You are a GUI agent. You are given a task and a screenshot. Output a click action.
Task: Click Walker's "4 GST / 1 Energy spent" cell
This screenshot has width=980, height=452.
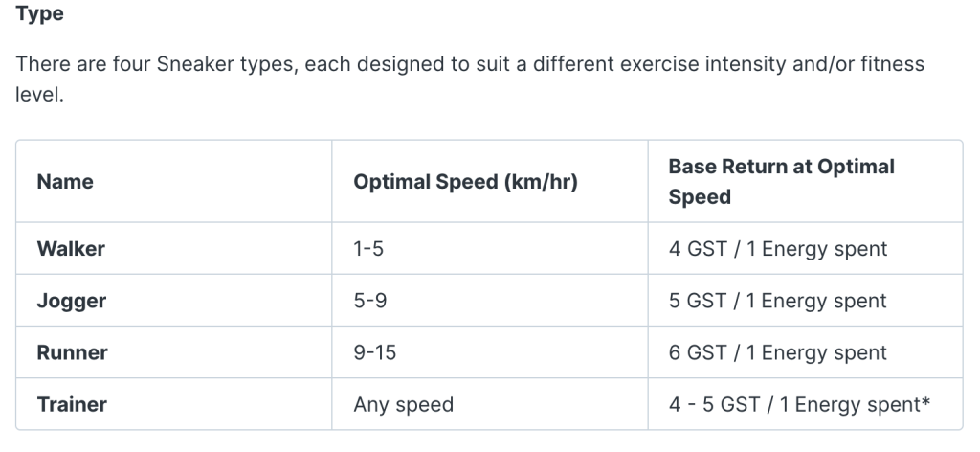[x=778, y=249]
